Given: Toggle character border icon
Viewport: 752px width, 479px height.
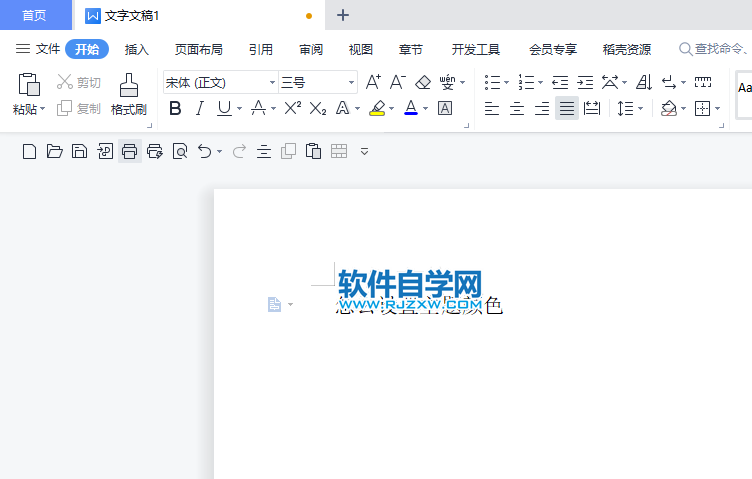Looking at the screenshot, I should coord(445,108).
